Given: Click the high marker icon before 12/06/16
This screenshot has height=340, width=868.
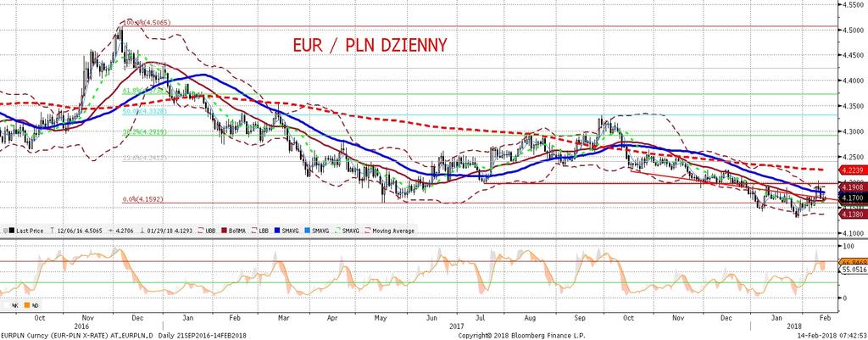Looking at the screenshot, I should pyautogui.click(x=52, y=231).
